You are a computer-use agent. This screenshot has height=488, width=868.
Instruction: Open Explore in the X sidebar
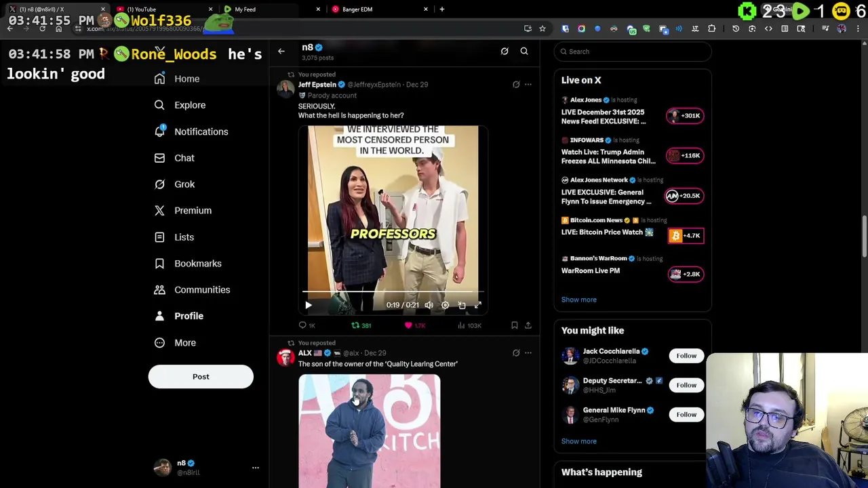180,105
